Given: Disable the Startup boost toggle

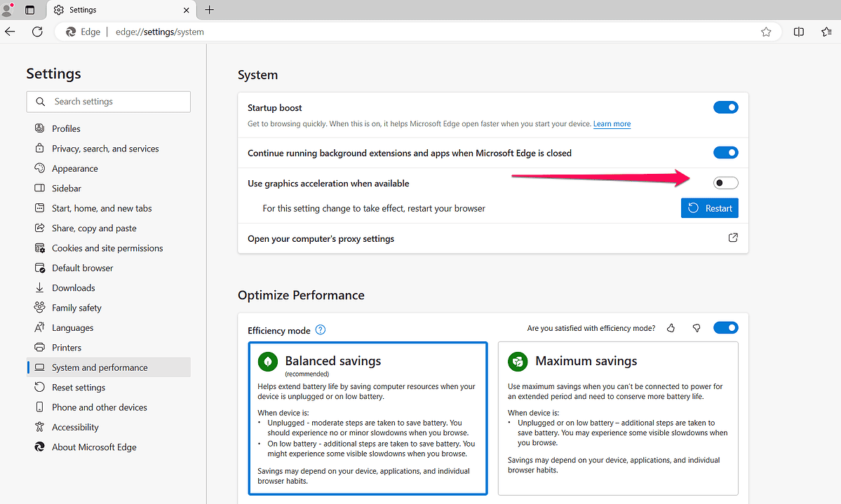Looking at the screenshot, I should click(725, 107).
